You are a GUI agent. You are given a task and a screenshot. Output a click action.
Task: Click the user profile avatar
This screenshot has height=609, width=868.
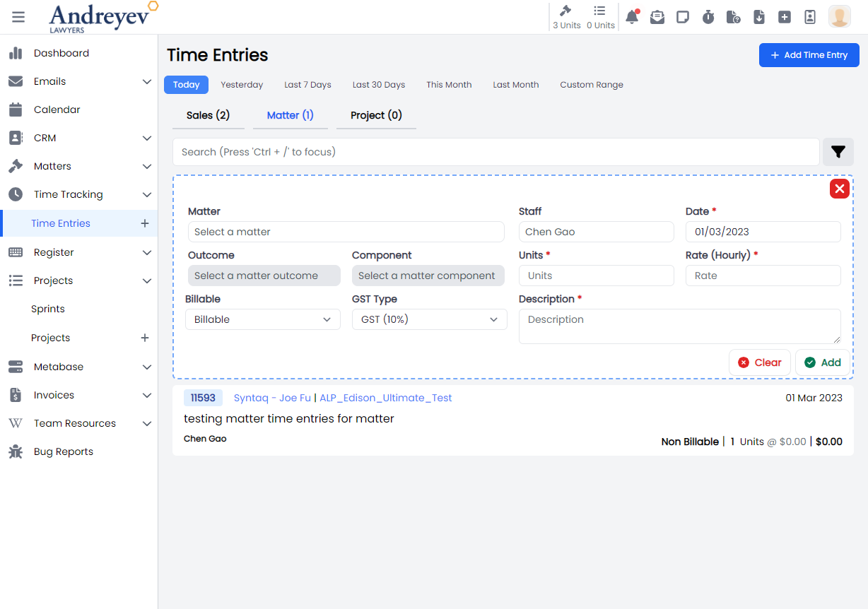839,16
